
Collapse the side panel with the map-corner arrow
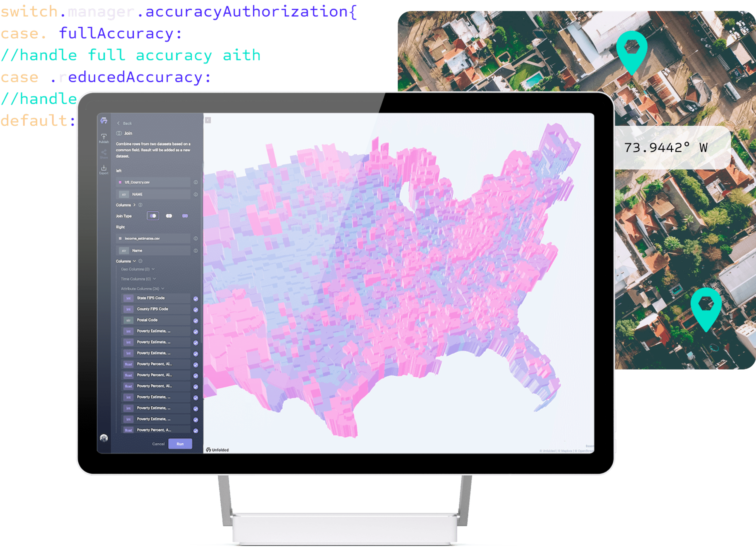tap(208, 120)
